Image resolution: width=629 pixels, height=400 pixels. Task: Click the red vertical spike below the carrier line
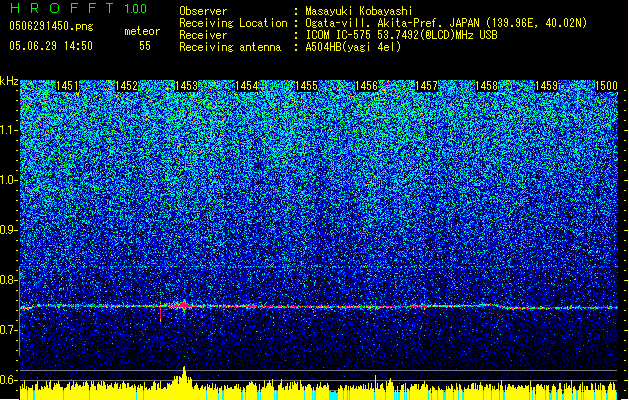[161, 313]
